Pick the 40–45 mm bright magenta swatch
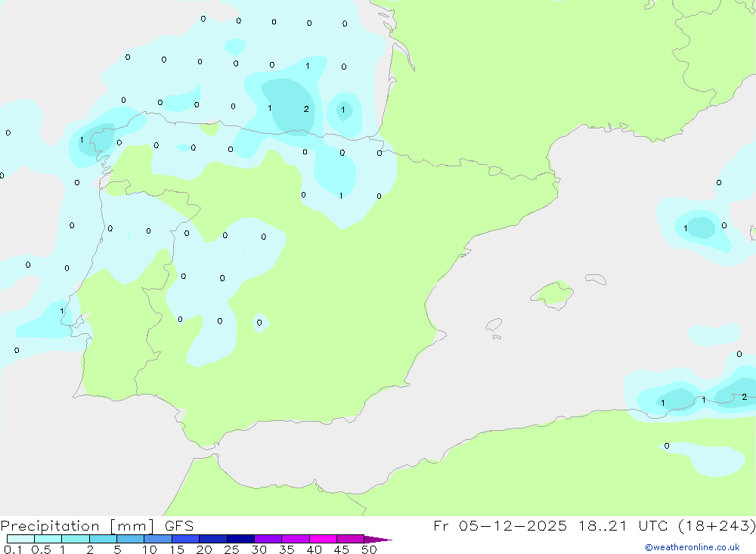 [x=323, y=539]
